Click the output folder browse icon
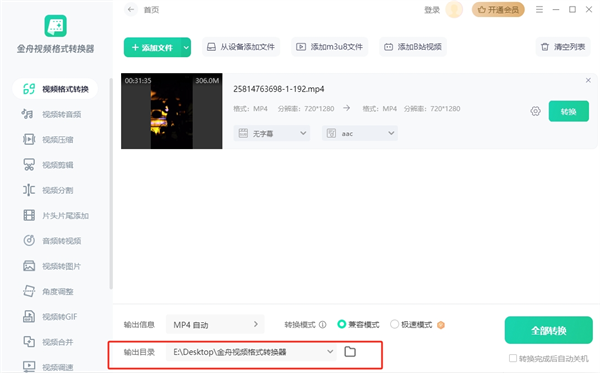This screenshot has width=600, height=373. (x=350, y=352)
